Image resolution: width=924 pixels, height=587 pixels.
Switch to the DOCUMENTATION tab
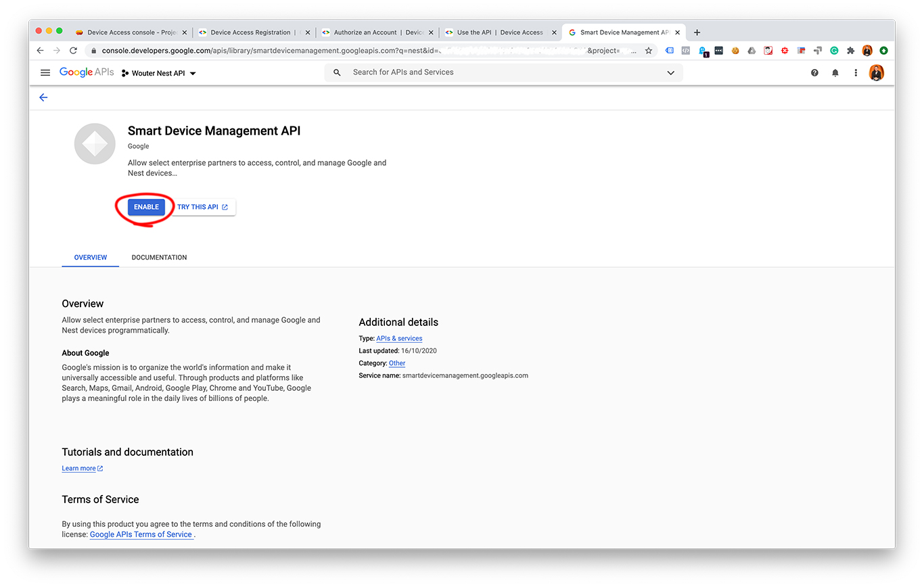(159, 258)
